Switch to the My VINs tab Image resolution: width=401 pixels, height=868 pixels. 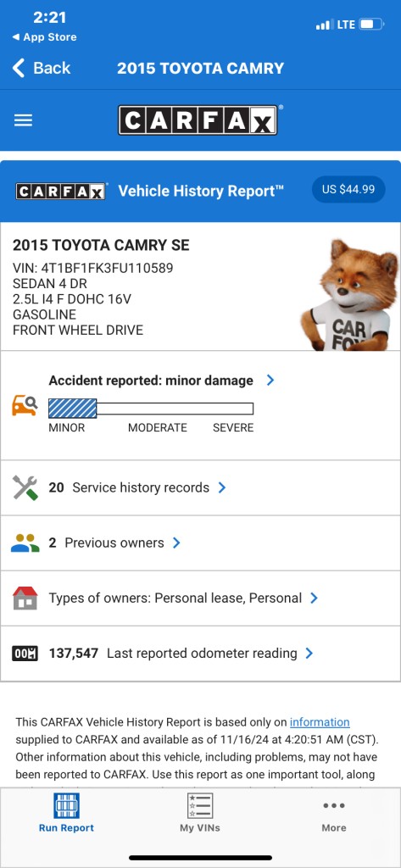tap(200, 813)
